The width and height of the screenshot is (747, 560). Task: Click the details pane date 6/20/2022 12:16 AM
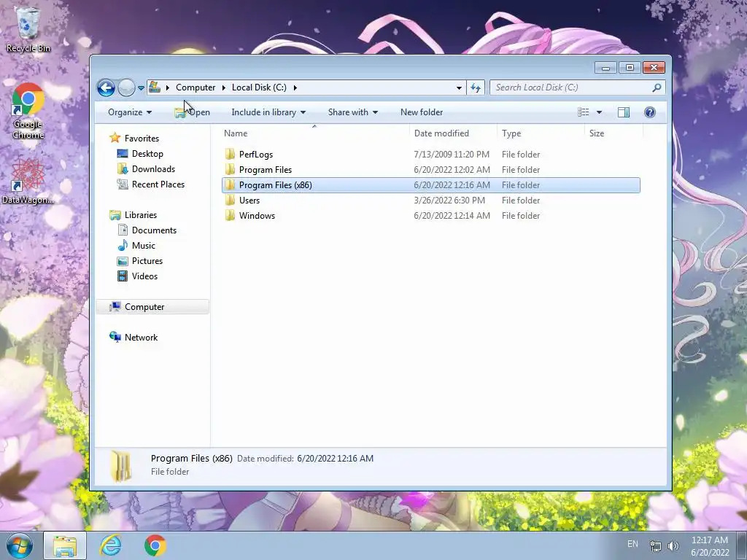pyautogui.click(x=335, y=459)
